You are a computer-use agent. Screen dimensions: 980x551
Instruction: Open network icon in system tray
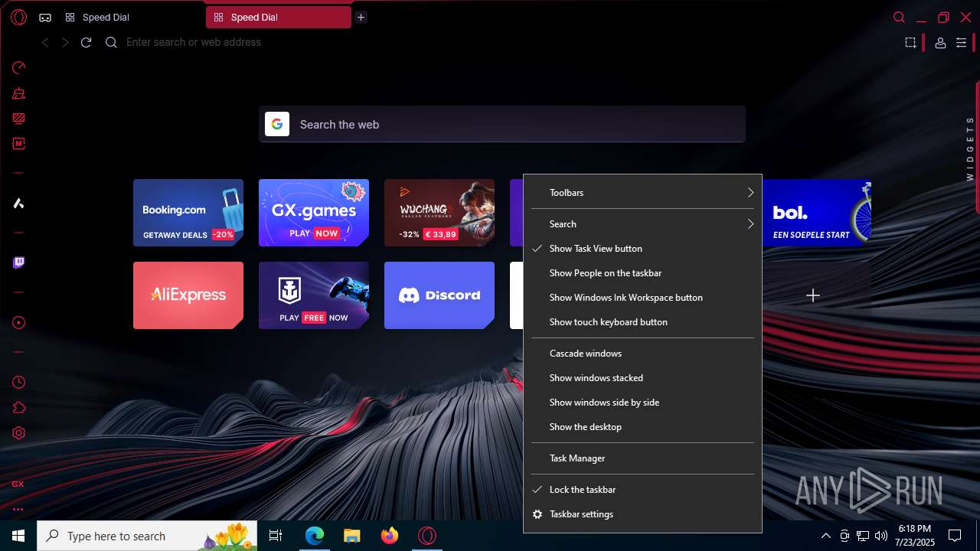pyautogui.click(x=863, y=536)
